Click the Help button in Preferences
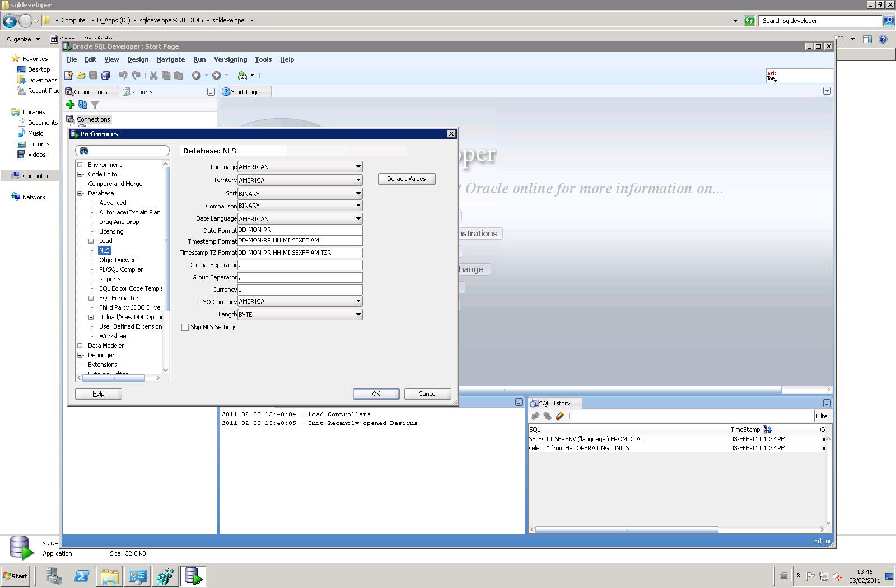 pos(99,394)
